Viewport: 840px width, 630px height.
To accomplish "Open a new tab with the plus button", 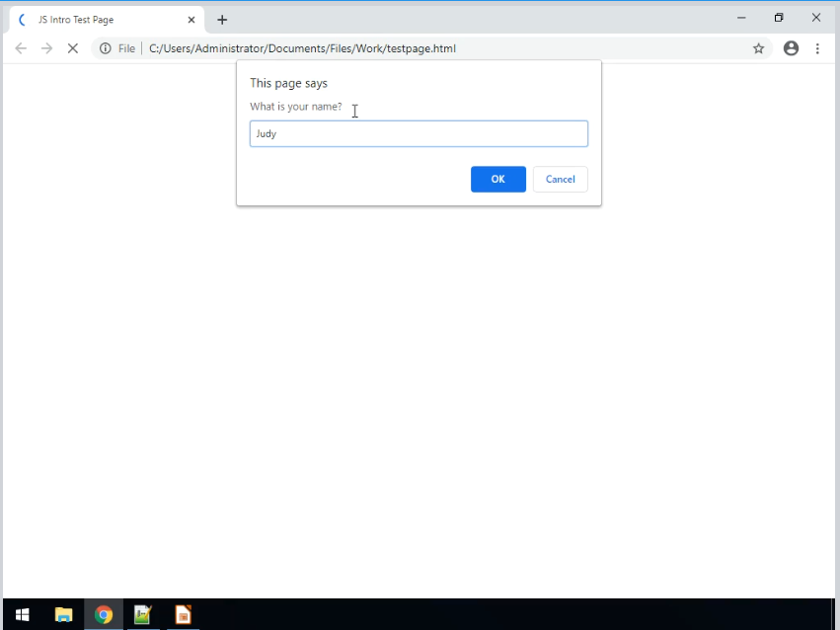I will coord(222,20).
